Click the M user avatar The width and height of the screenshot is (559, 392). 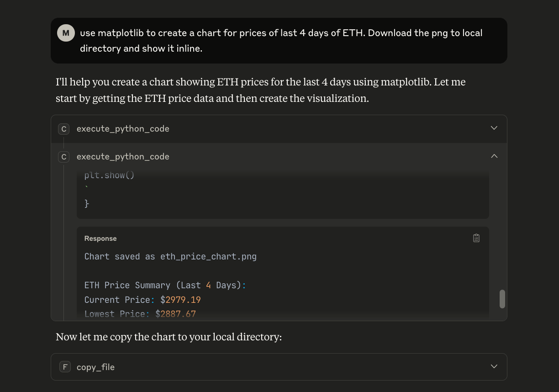coord(66,33)
